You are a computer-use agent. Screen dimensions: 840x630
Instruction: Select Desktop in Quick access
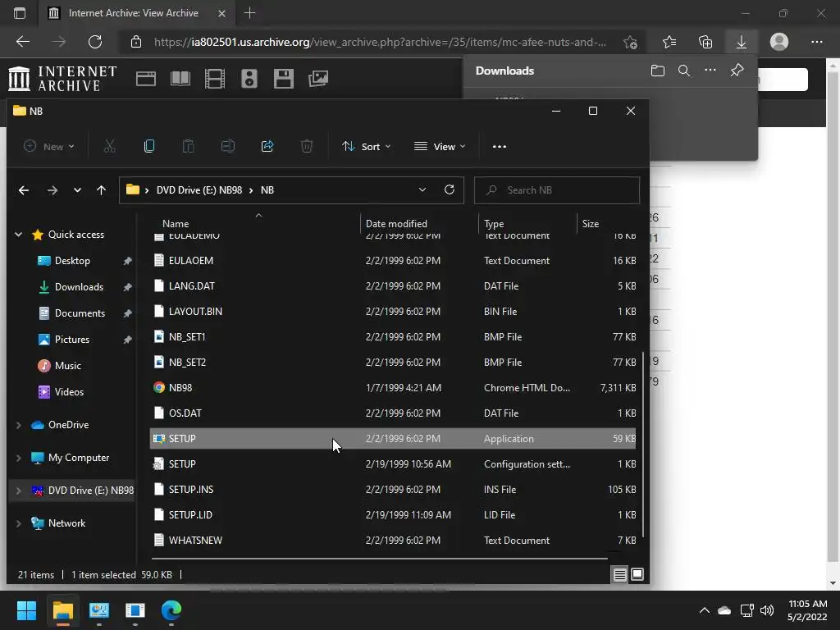[72, 261]
